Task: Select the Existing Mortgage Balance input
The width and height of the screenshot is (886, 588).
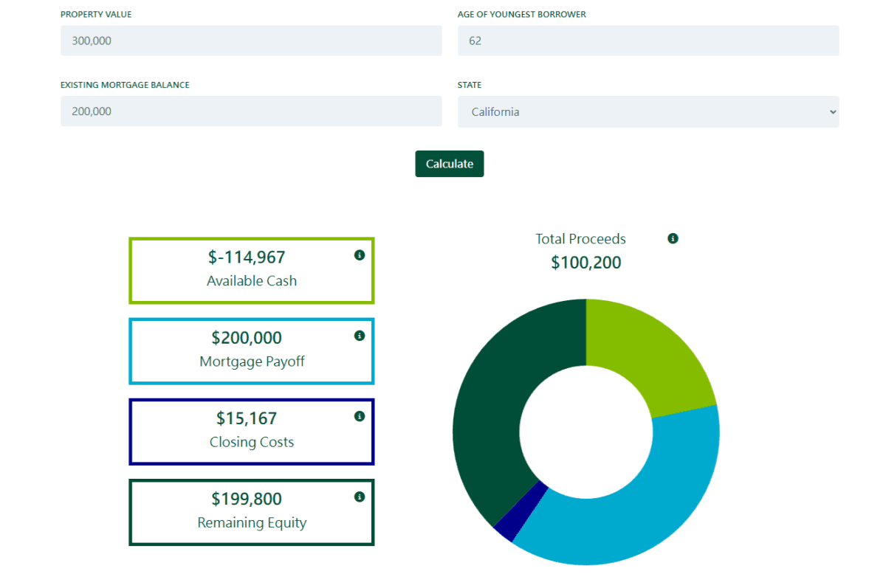Action: coord(251,111)
